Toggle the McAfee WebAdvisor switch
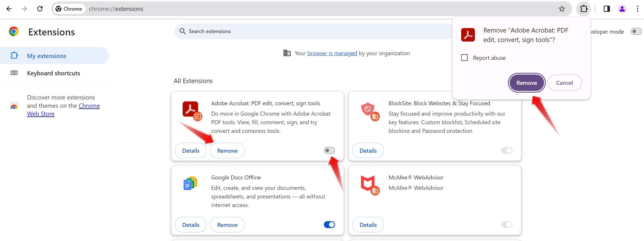This screenshot has width=644, height=241. (507, 225)
